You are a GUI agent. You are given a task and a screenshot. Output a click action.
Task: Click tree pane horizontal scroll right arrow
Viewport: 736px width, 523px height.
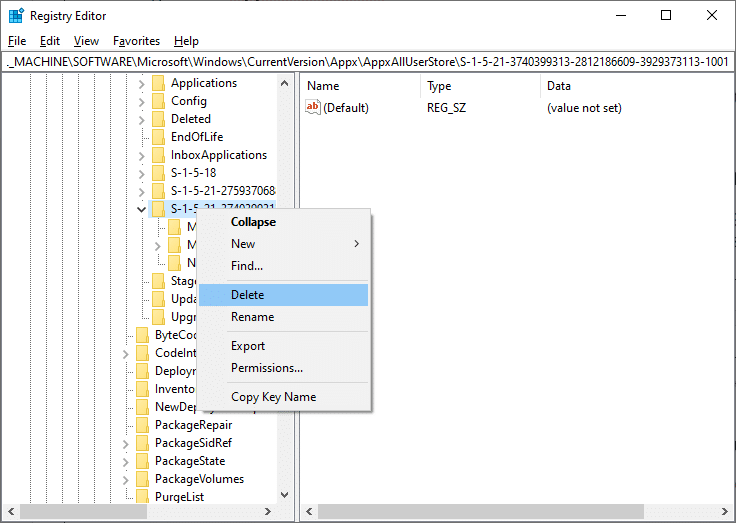pyautogui.click(x=268, y=512)
